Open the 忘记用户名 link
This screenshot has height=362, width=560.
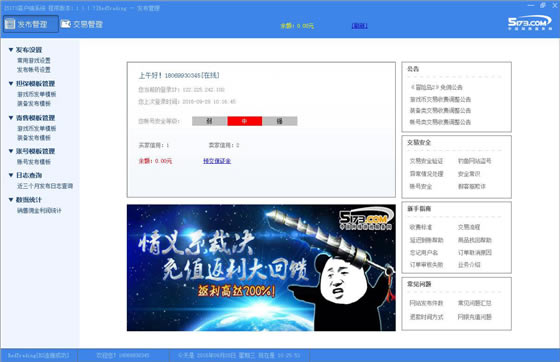(x=424, y=253)
